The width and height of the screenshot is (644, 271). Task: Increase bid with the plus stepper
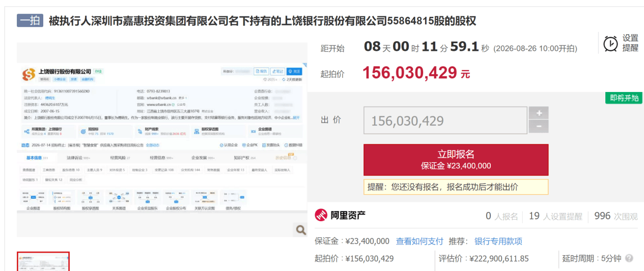(539, 113)
